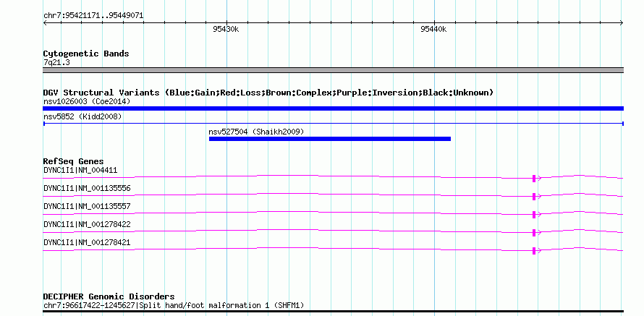The image size is (644, 316).
Task: Open the DECIPHER Genomic Disorders track title
Action: (x=109, y=296)
